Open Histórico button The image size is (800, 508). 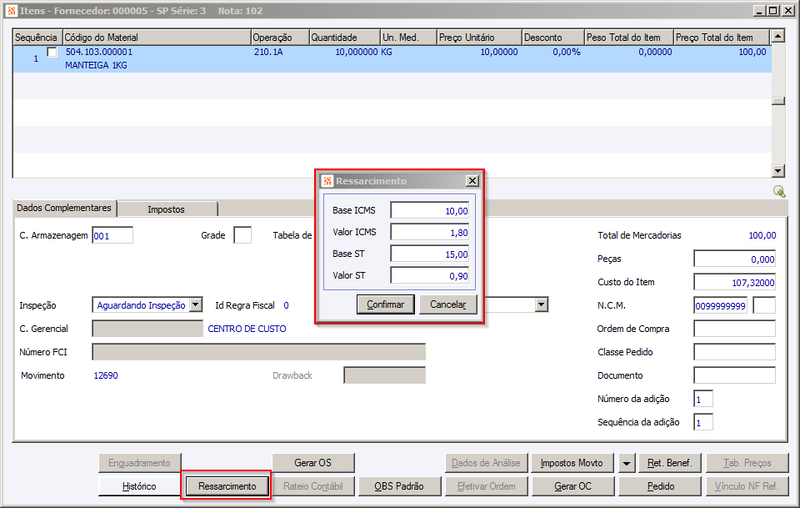pyautogui.click(x=139, y=486)
